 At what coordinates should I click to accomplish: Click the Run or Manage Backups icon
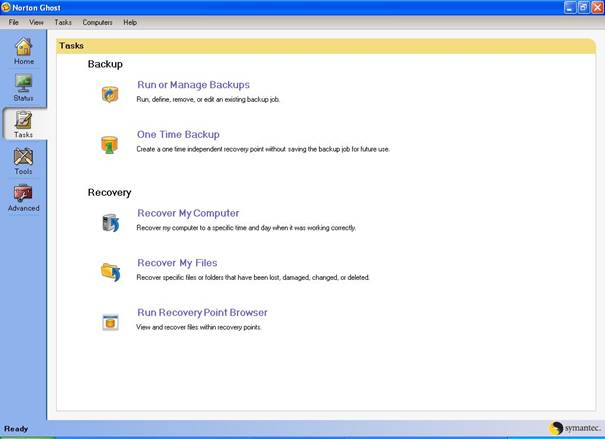(110, 95)
